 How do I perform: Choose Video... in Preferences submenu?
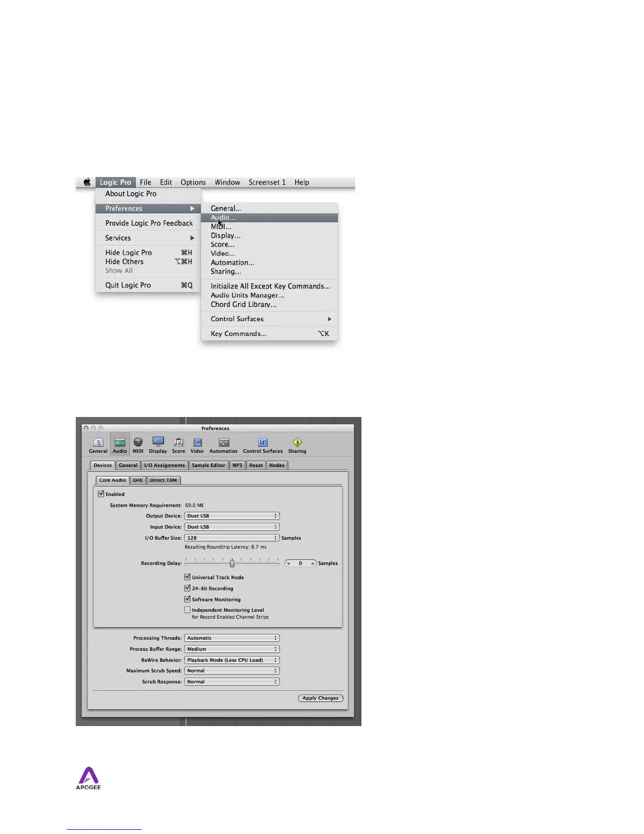[269, 253]
